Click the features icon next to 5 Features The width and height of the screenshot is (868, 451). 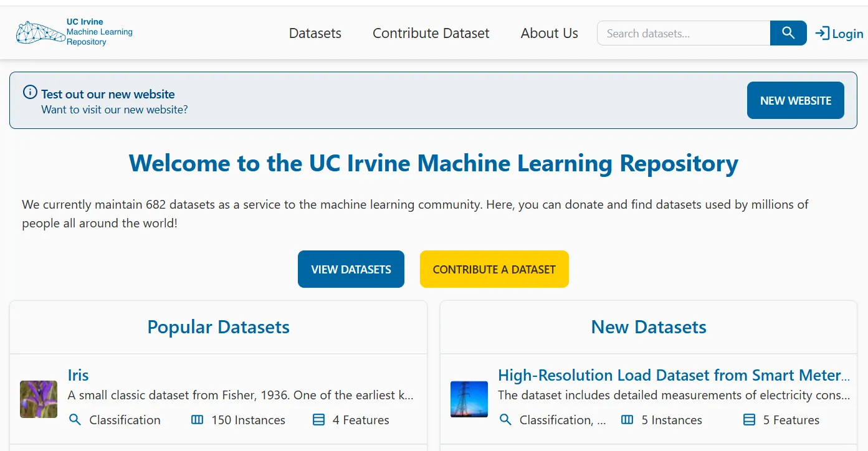(x=750, y=420)
